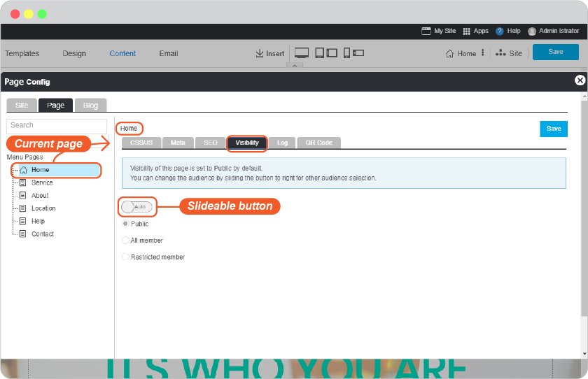This screenshot has width=588, height=379.
Task: Select Home in the Menu Pages tree
Action: tap(59, 170)
